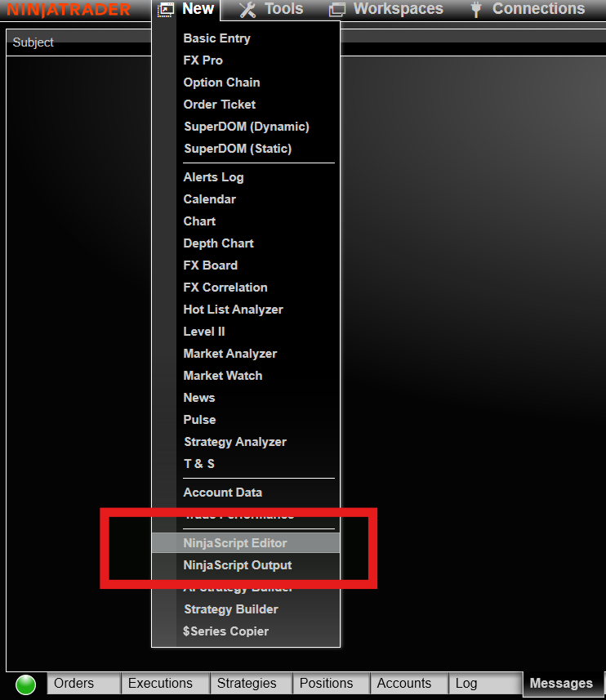Switch to the Accounts tab
The height and width of the screenshot is (700, 606).
tap(409, 684)
